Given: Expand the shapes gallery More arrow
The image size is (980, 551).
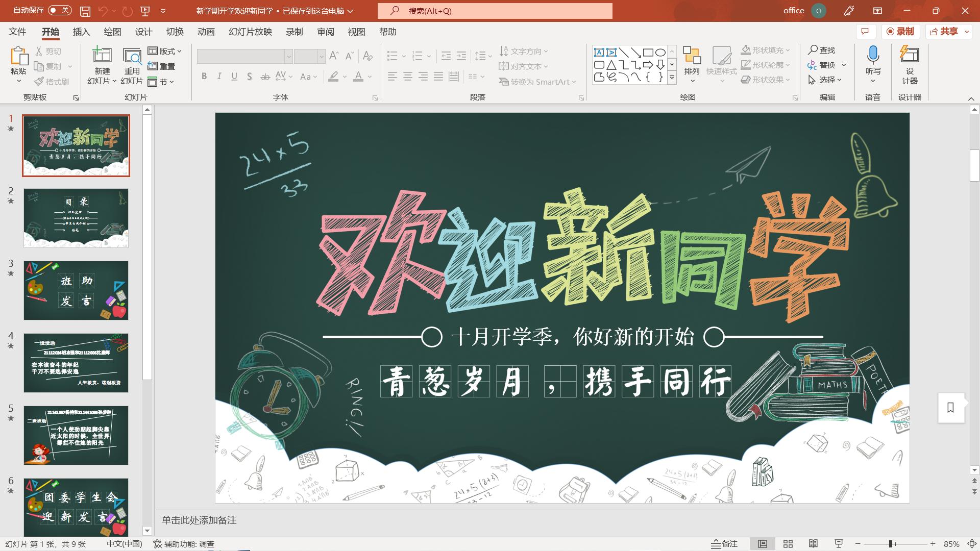Looking at the screenshot, I should [672, 78].
